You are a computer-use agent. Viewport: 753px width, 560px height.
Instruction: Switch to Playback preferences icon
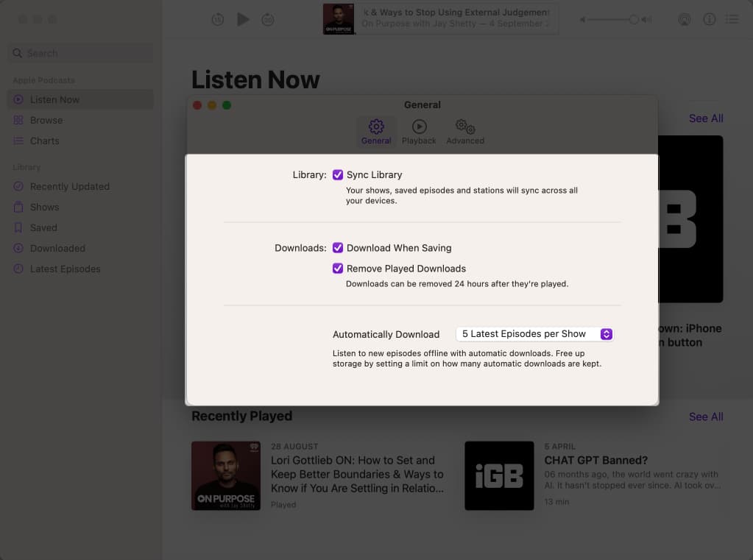point(419,132)
